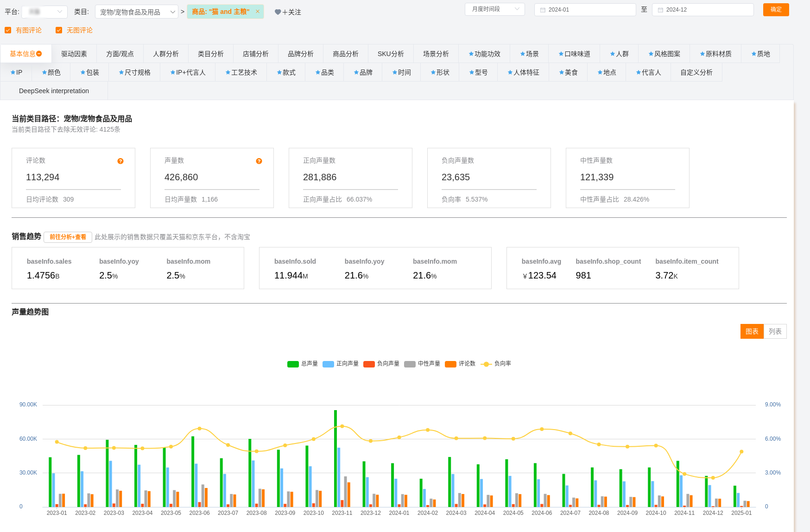Switch to 店铺分析 tab
Screen dimensions: 810x532
point(256,54)
